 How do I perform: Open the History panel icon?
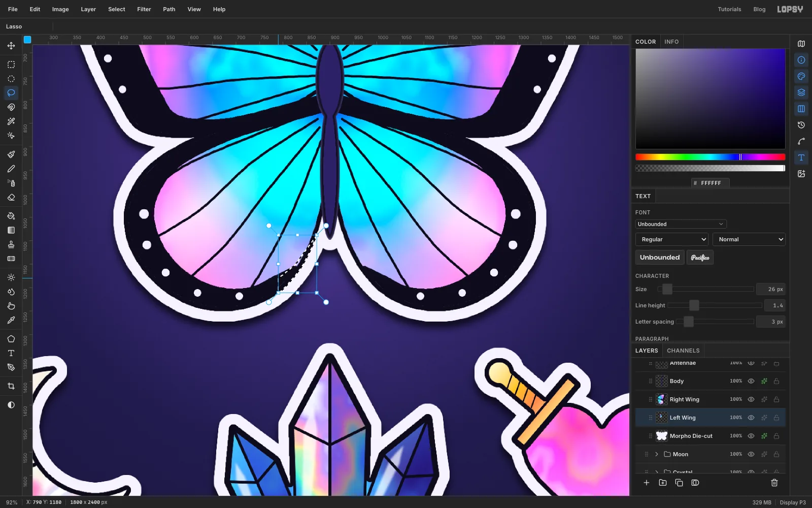click(801, 125)
